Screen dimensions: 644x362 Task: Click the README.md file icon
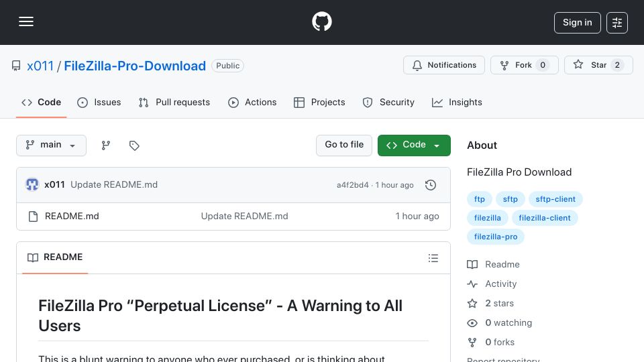[x=34, y=217]
